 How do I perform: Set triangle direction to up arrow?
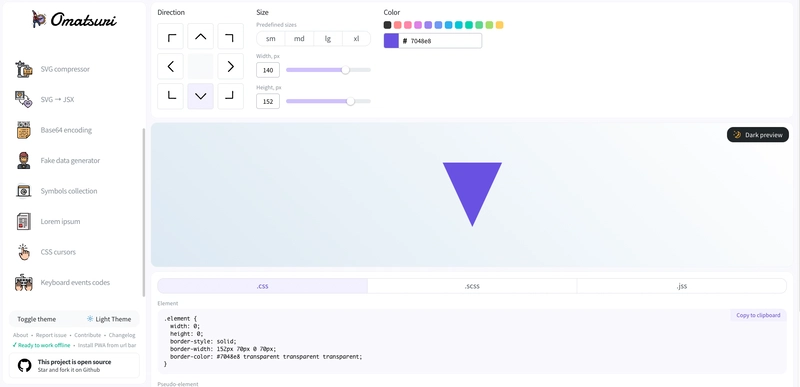tap(201, 36)
